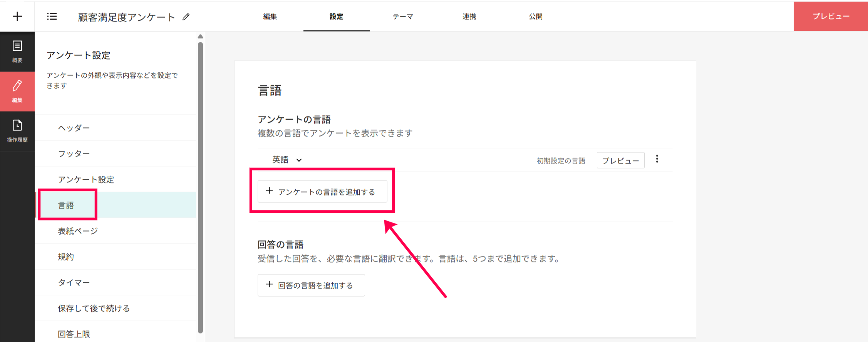Click the plus icon in top-left corner

[17, 17]
